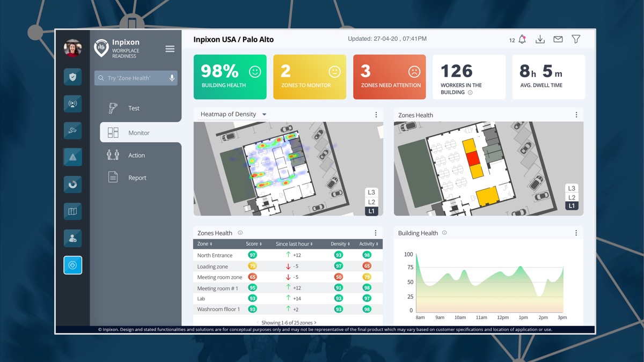Click Meeting room zone density badge 50
Viewport: 644px width, 362px height.
pos(339,277)
